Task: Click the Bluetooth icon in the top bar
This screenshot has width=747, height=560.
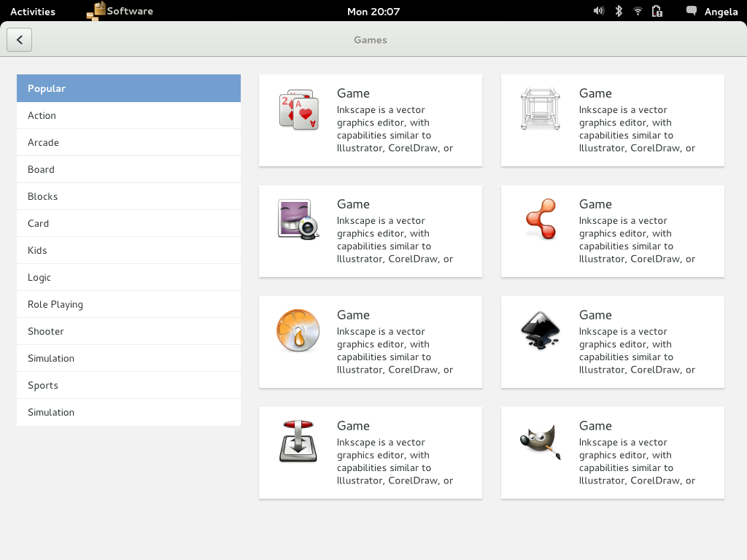Action: tap(617, 11)
